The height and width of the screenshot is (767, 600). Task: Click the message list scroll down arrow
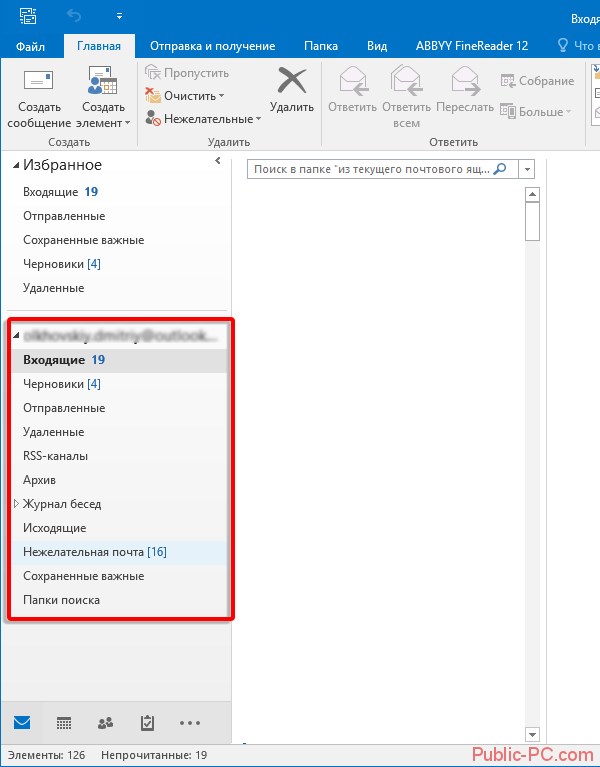click(x=532, y=734)
